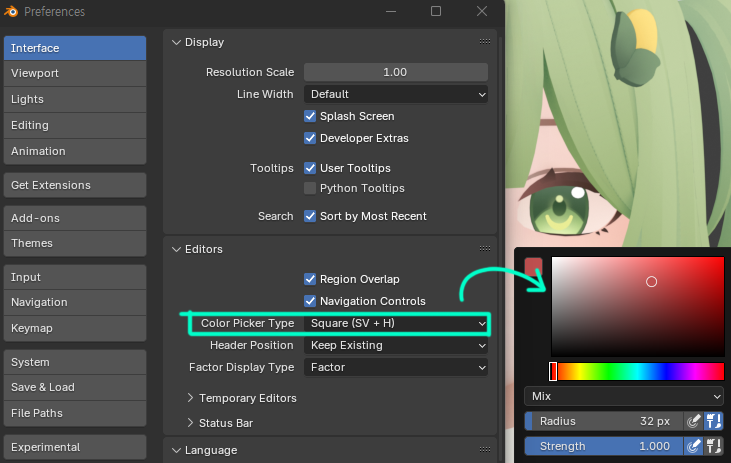Select the Interface preferences tab

(x=75, y=48)
